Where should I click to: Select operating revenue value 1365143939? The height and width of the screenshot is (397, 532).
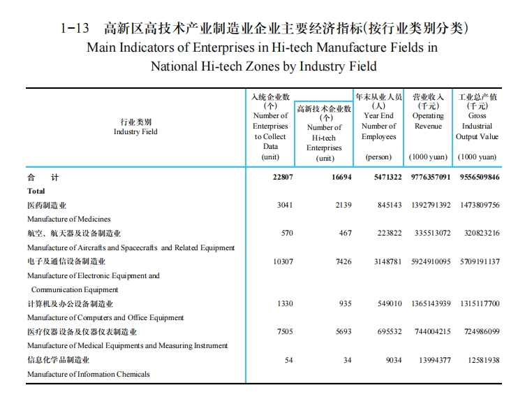click(x=431, y=304)
